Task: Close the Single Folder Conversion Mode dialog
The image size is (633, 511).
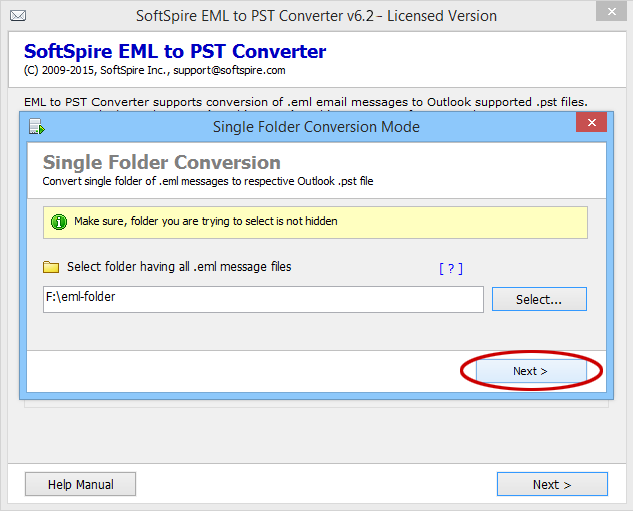Action: click(x=592, y=124)
